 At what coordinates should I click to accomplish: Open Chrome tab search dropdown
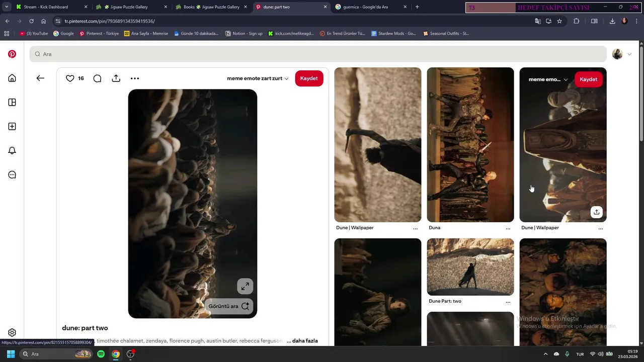[7, 7]
